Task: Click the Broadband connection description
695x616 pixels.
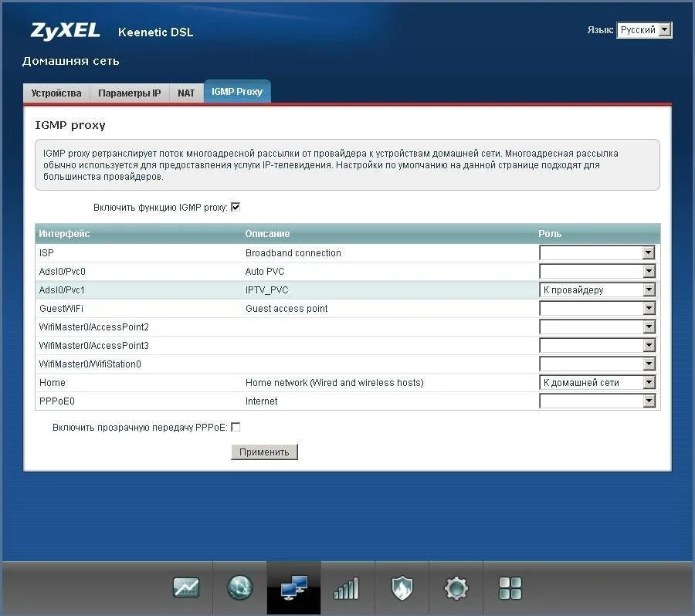Action: point(293,252)
